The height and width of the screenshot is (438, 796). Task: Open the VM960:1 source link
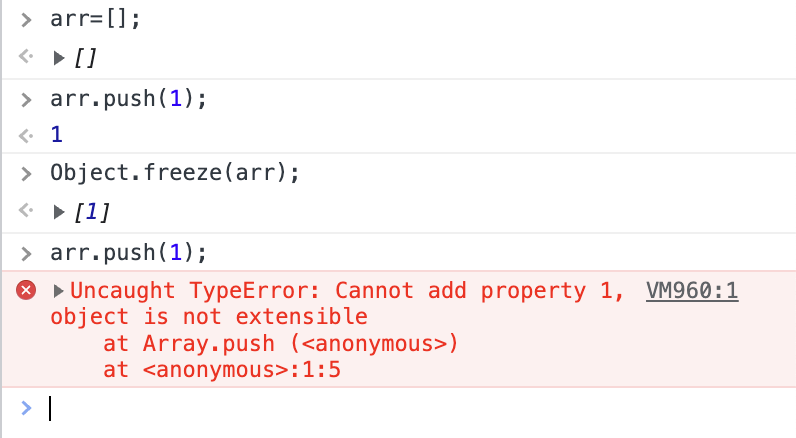(692, 291)
